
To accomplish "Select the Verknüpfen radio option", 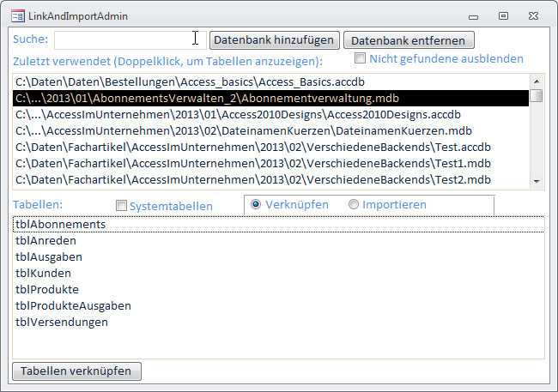I will (256, 205).
